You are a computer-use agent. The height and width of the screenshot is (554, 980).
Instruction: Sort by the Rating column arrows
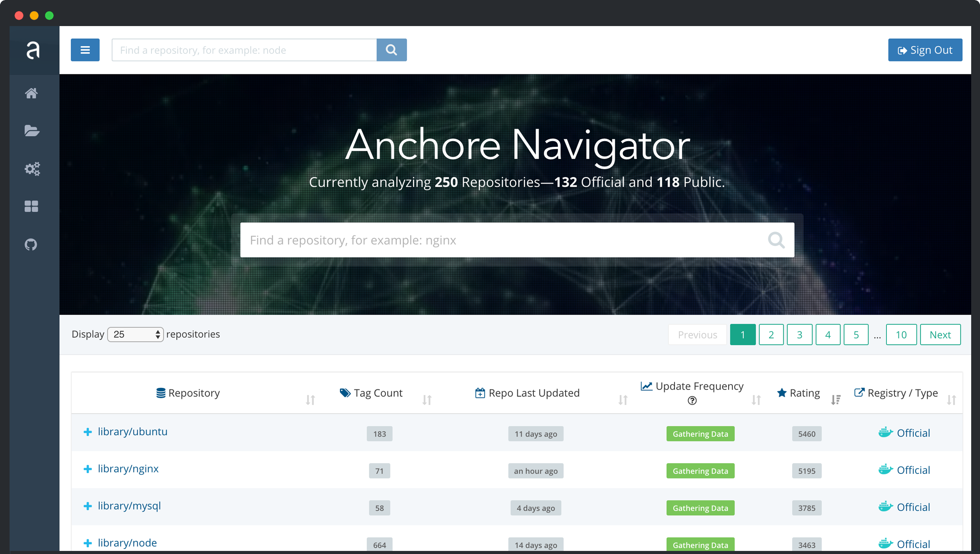[x=836, y=400]
